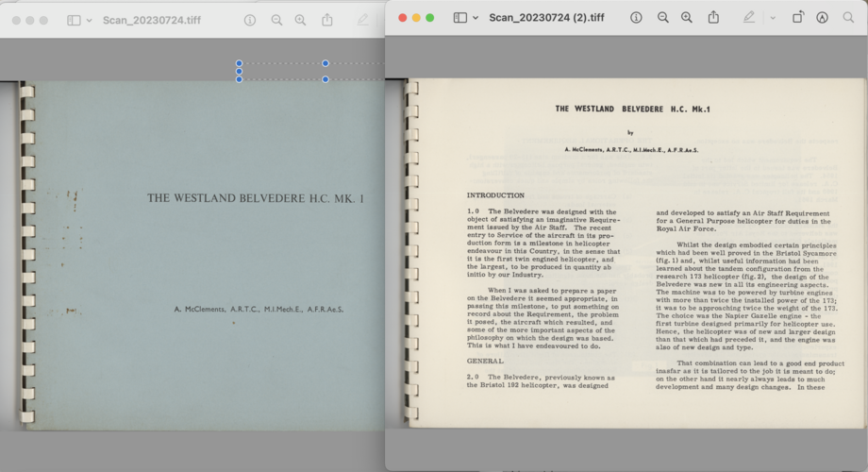
Task: Show Markup toolbar in front window
Action: (x=822, y=18)
